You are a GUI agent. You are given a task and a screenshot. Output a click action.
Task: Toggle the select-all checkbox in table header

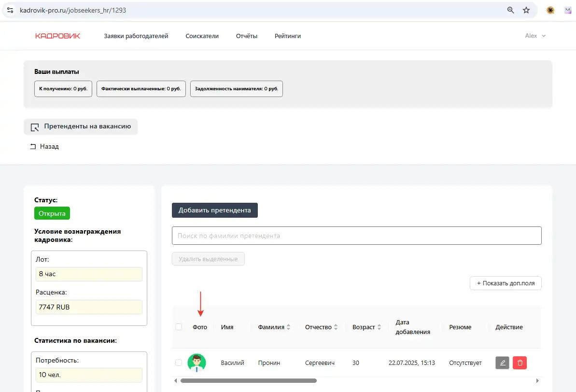click(x=179, y=327)
